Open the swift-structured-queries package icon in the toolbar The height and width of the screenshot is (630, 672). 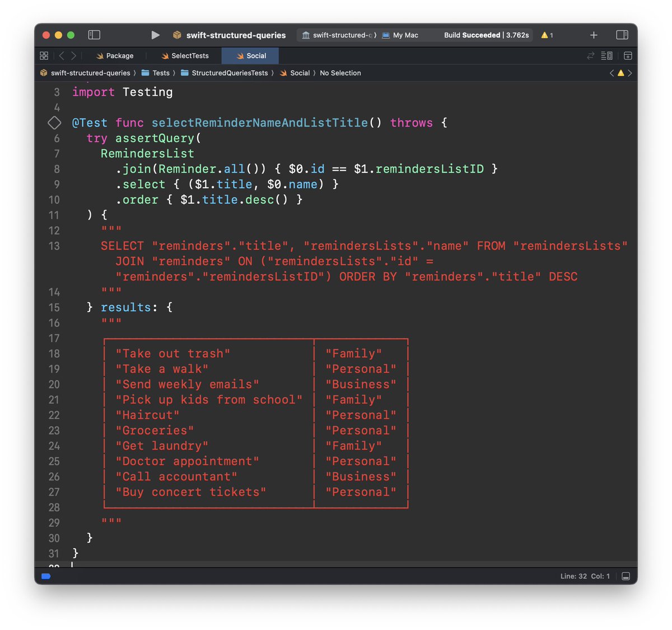click(x=177, y=35)
